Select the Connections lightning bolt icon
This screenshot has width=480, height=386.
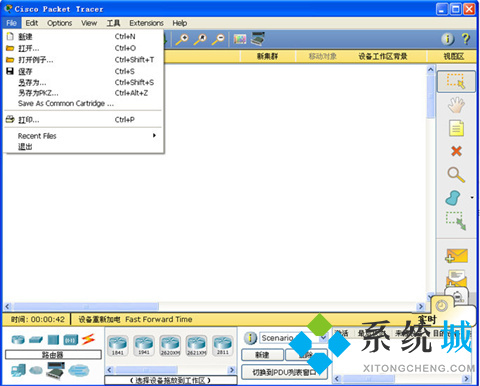click(x=88, y=339)
